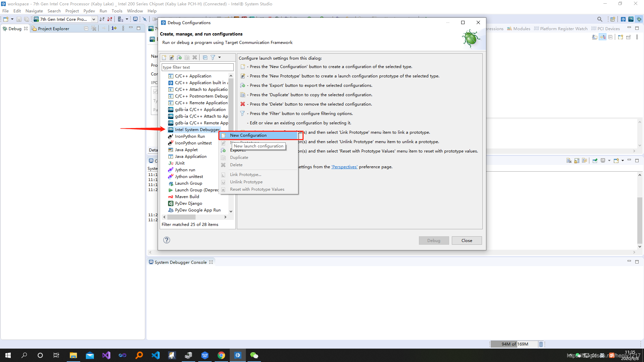Viewport: 644px width, 362px height.
Task: Select New Configuration from context menu
Action: 248,135
